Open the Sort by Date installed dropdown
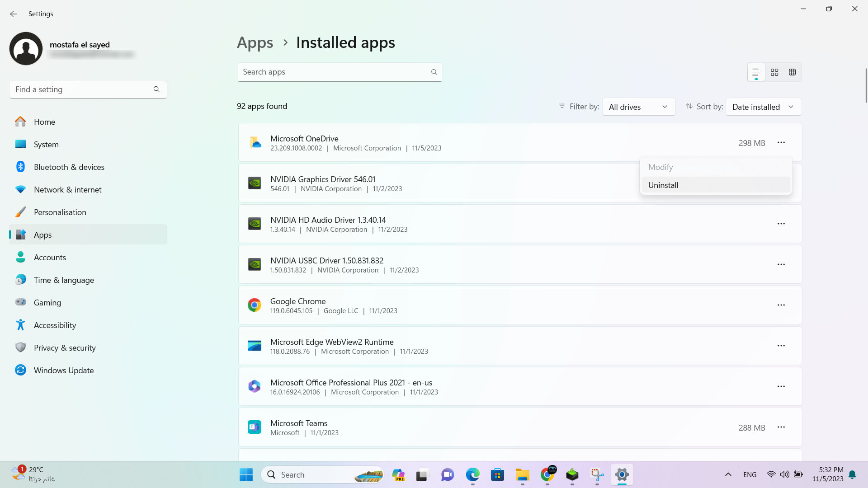This screenshot has width=868, height=488. (x=763, y=107)
